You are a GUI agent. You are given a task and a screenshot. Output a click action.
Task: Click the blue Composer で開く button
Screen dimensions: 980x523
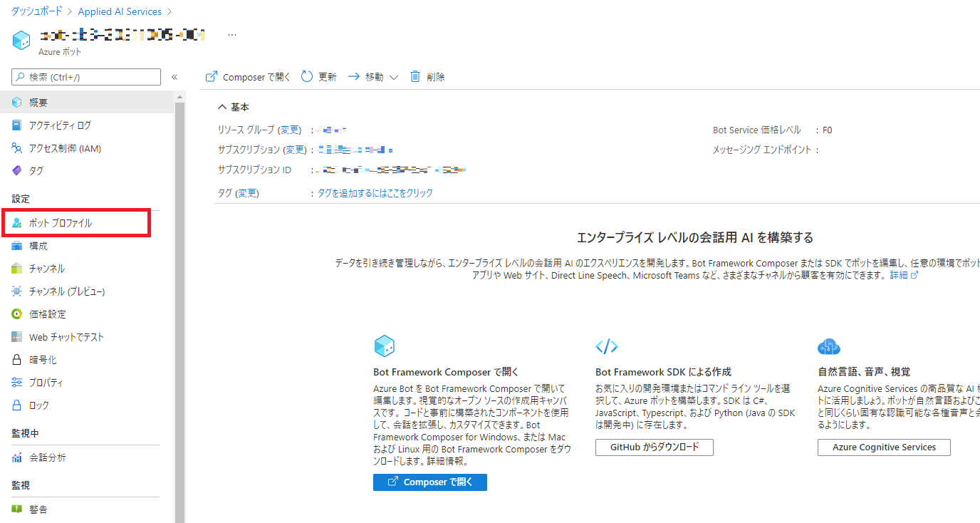[429, 482]
